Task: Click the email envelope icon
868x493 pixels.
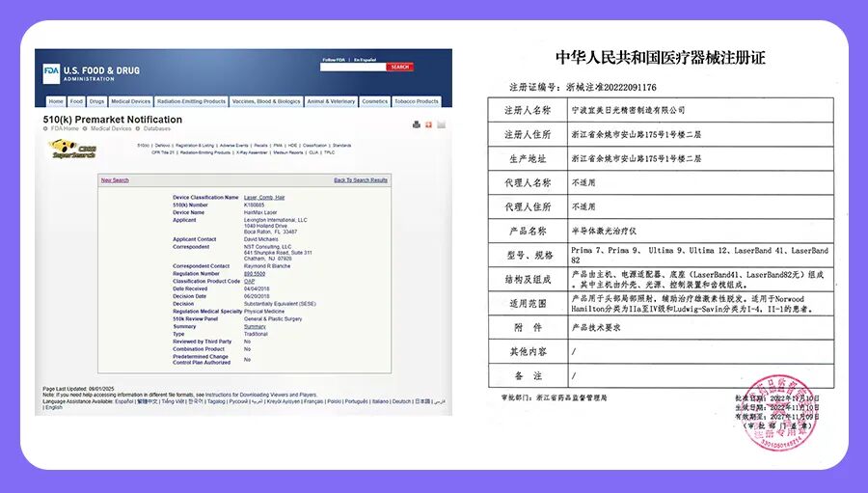Action: point(441,124)
